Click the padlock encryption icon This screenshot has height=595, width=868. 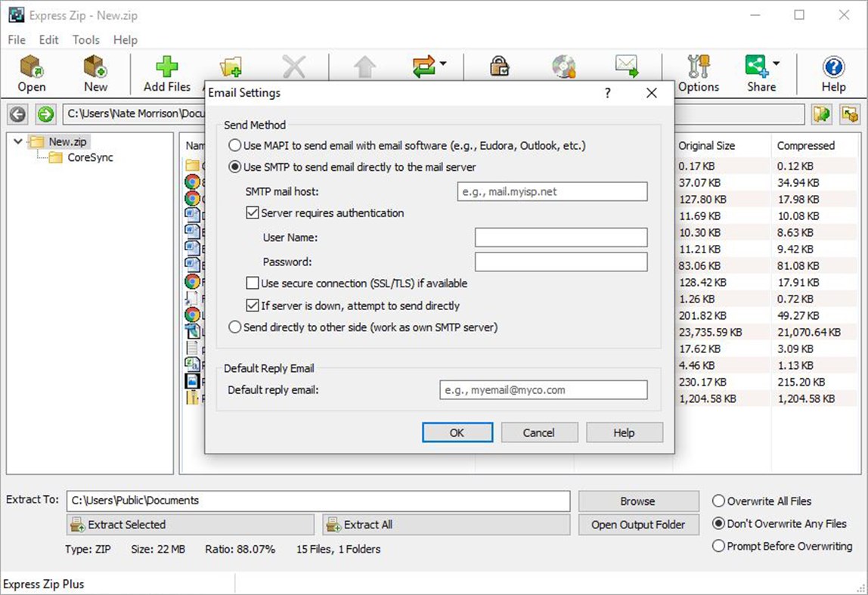[x=498, y=67]
